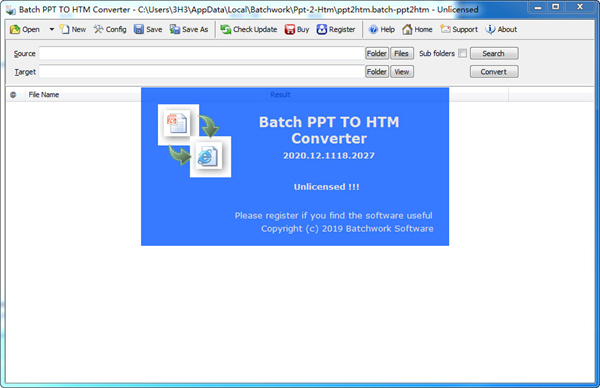Minimize the converter window
Image resolution: width=600 pixels, height=388 pixels.
(x=538, y=7)
